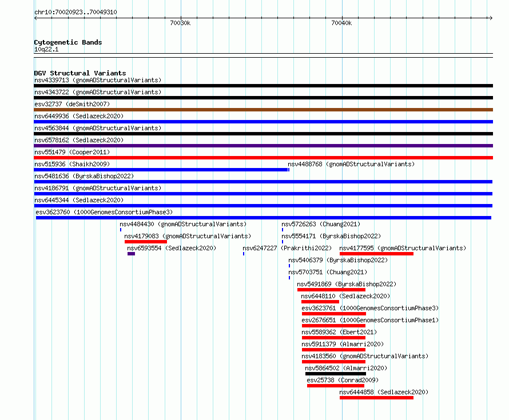This screenshot has width=509, height=420.
Task: Select nsv5554171 ByrskaBishop2022 label
Action: pos(331,236)
